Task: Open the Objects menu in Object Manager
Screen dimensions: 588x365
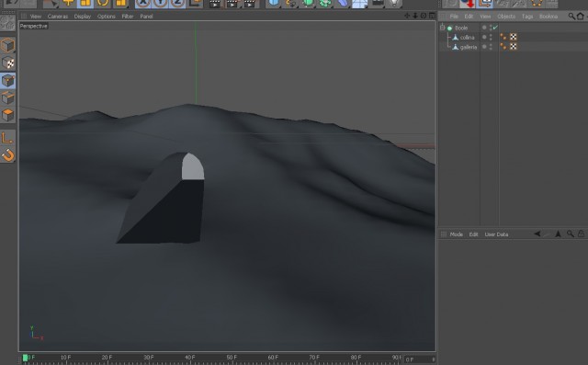Action: point(506,17)
